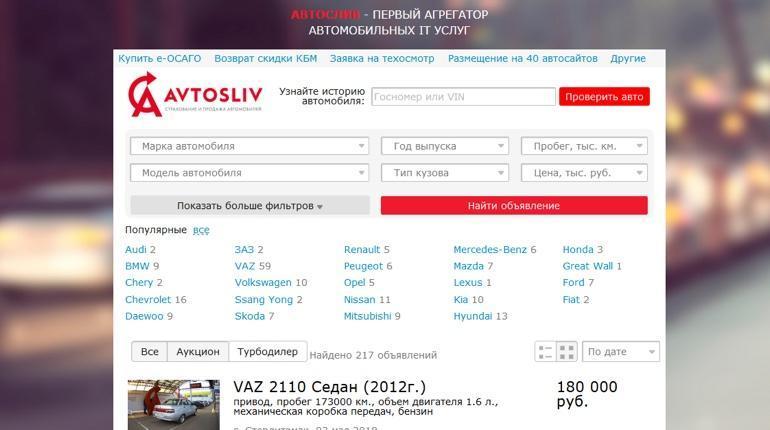Open the Mercedes-Benz brand link
Image resolution: width=770 pixels, height=430 pixels.
(x=490, y=249)
